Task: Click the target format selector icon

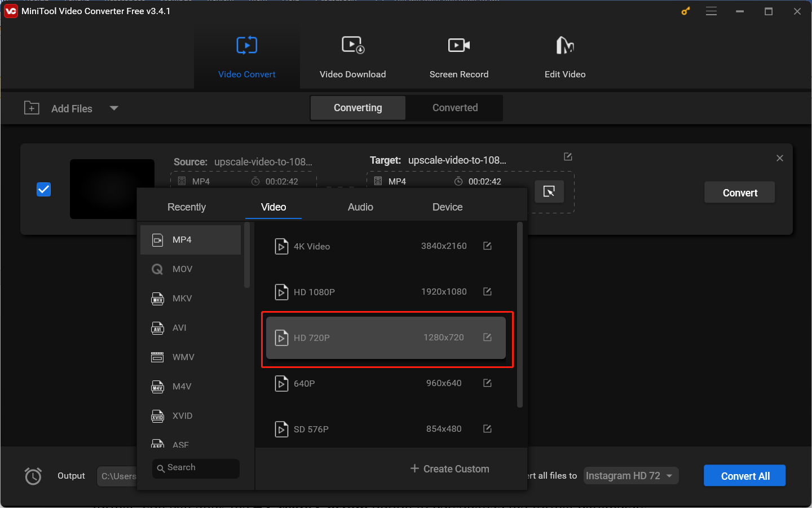Action: pos(549,191)
